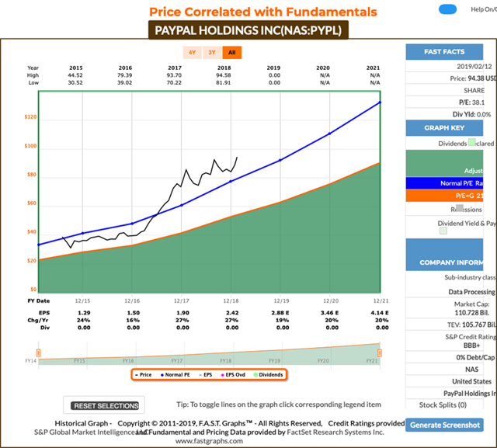Click the 2016 Chg/Yr value 16%
Image resolution: width=497 pixels, height=448 pixels.
(x=133, y=321)
